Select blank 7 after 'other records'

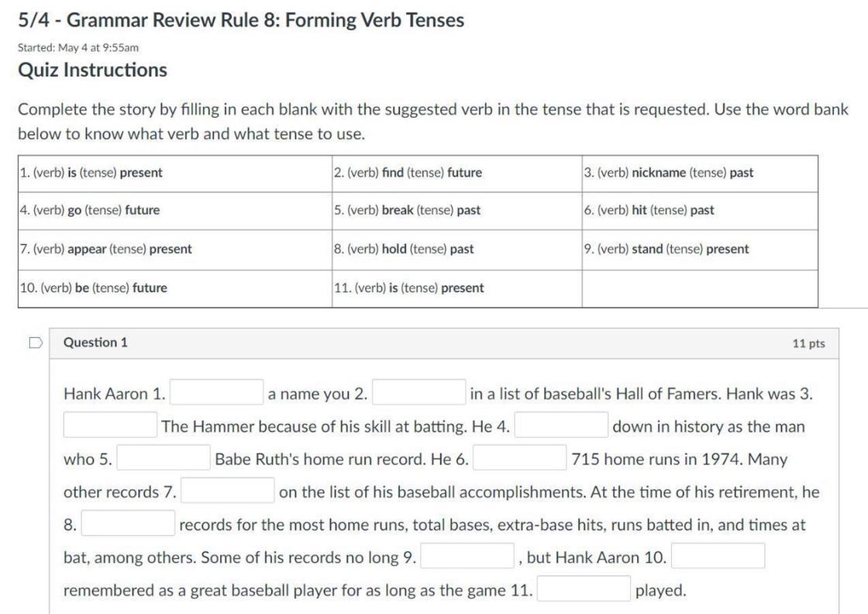tap(228, 492)
